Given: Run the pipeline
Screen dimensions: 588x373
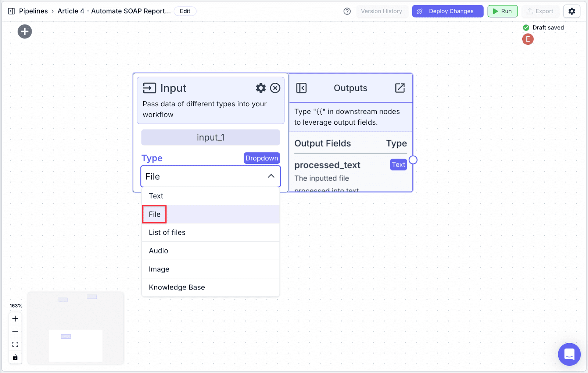Looking at the screenshot, I should [x=502, y=11].
